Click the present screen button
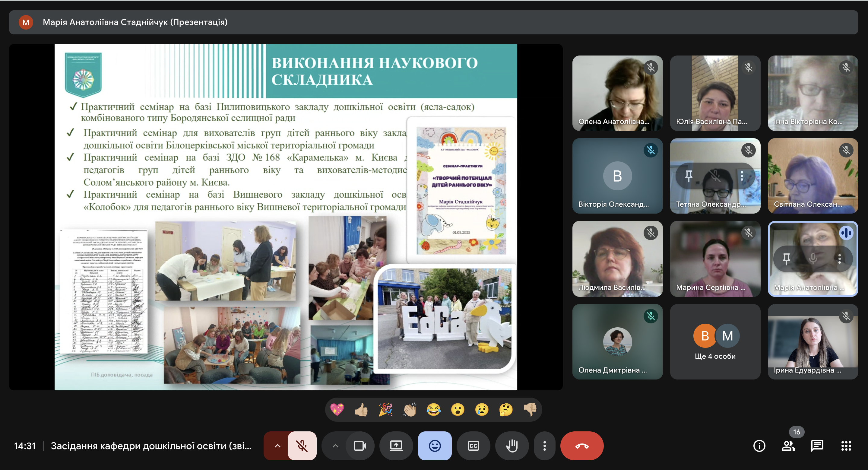The height and width of the screenshot is (470, 868). 396,446
